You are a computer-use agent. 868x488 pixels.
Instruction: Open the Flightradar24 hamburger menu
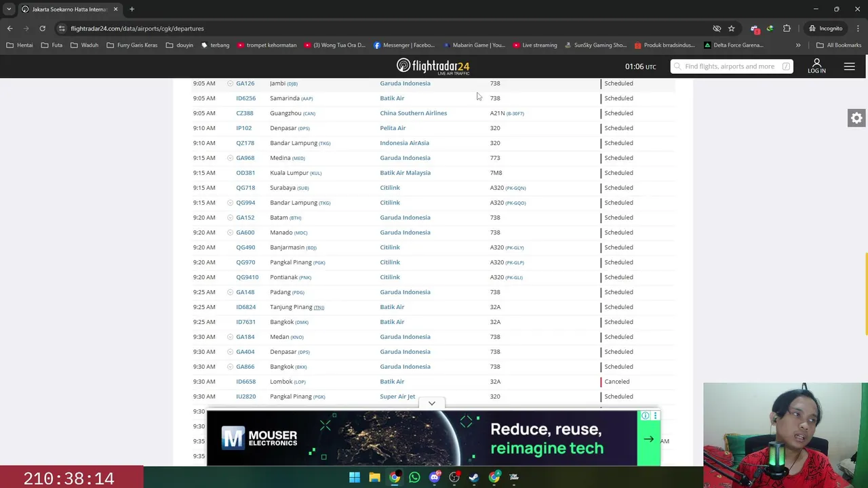click(849, 66)
